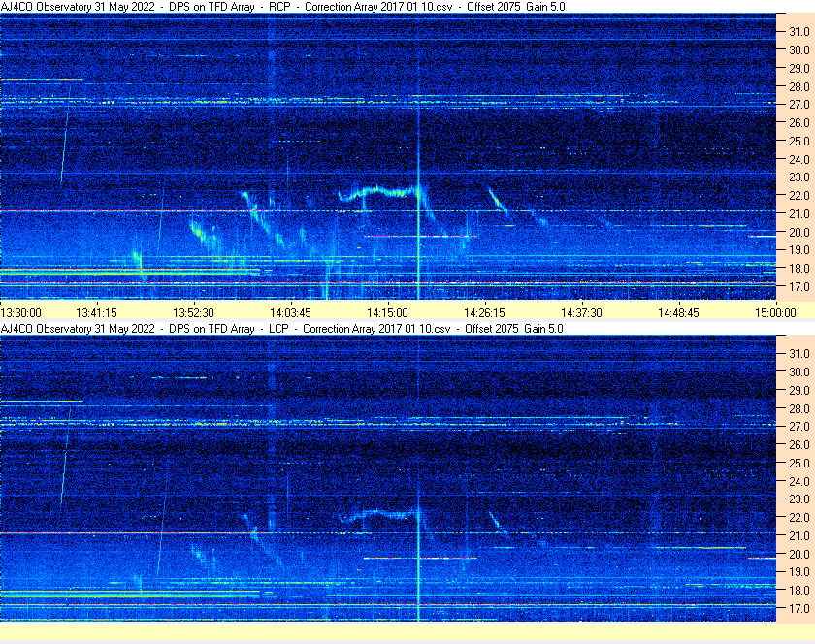Click 25.0 frequency label on RCP panel

click(x=799, y=142)
